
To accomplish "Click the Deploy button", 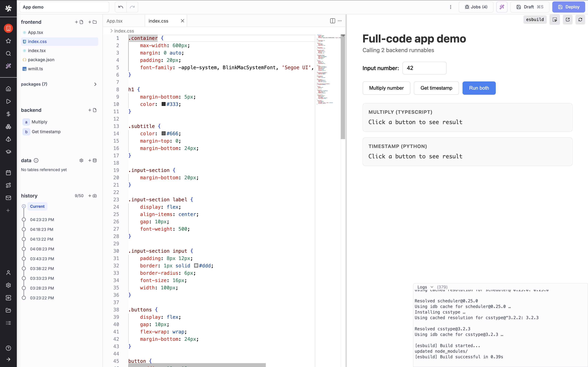I will [569, 7].
